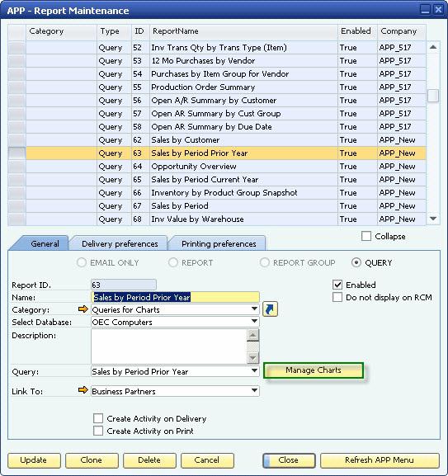The width and height of the screenshot is (448, 476).
Task: Click the Manage Charts button
Action: (314, 370)
